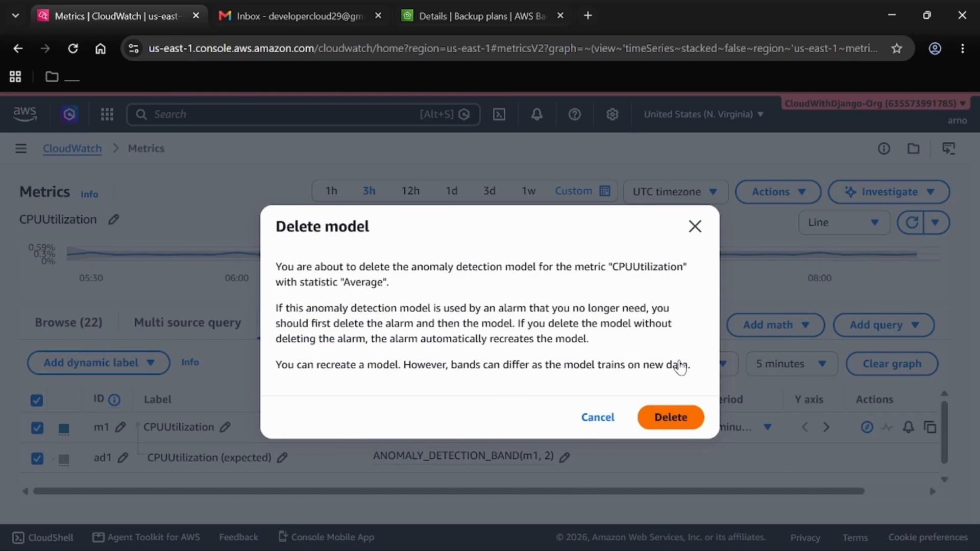Viewport: 980px width, 551px height.
Task: Open the Add query dropdown
Action: pyautogui.click(x=884, y=325)
